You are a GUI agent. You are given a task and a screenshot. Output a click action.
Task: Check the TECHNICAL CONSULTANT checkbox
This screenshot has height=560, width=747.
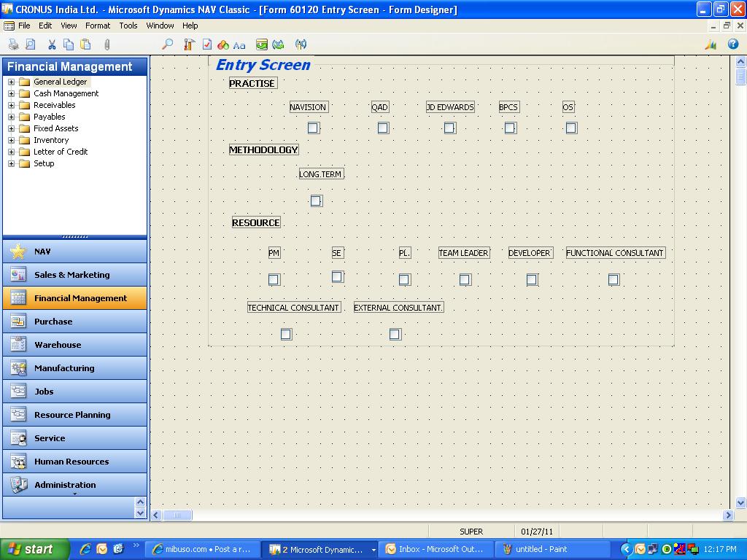pyautogui.click(x=286, y=334)
